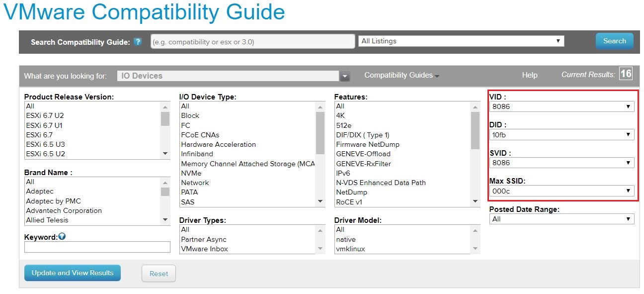This screenshot has height=294, width=644.
Task: Open the DID dropdown showing 10fb
Action: click(x=562, y=134)
